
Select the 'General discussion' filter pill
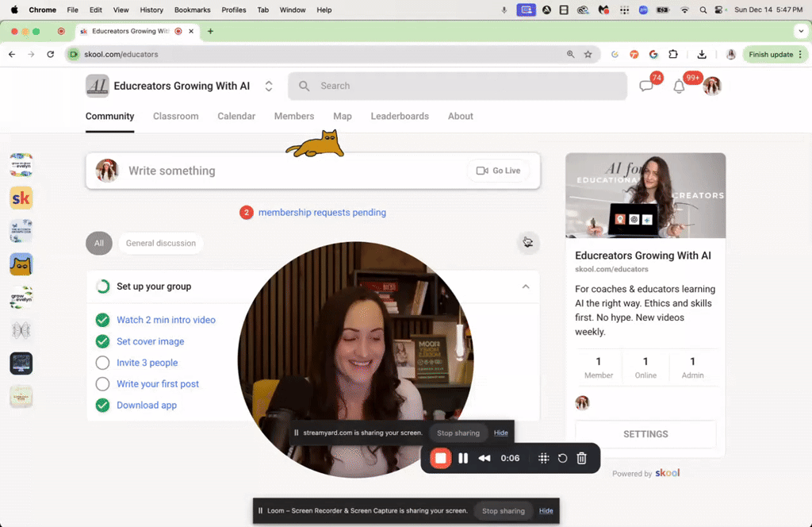coord(160,243)
